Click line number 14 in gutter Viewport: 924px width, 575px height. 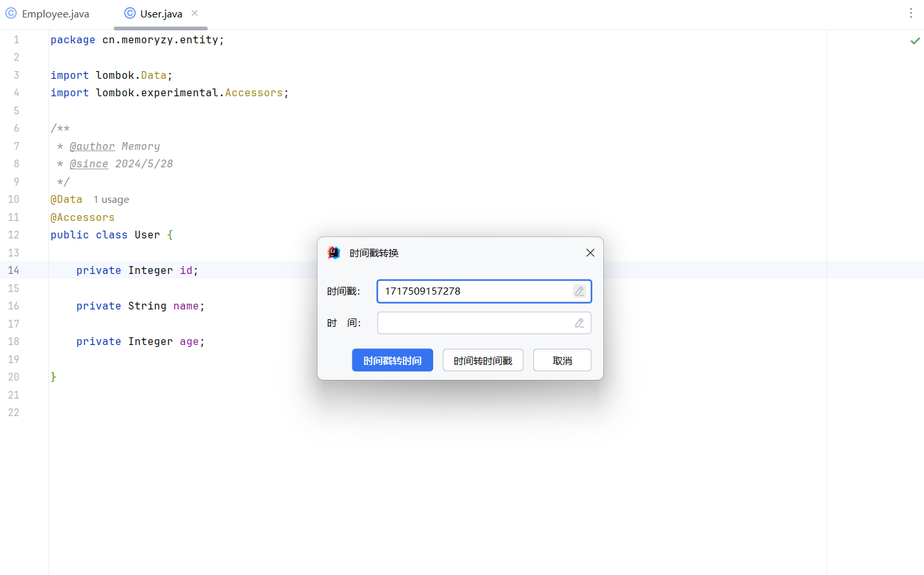14,270
